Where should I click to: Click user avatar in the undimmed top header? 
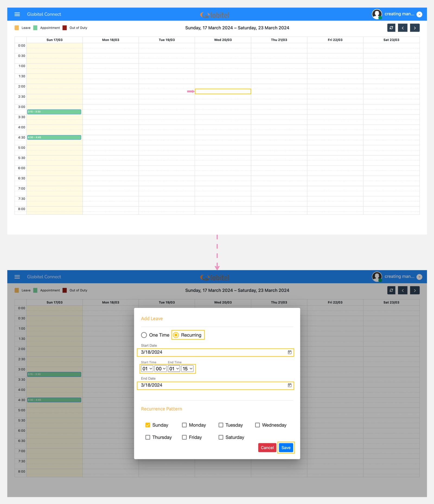pyautogui.click(x=377, y=14)
